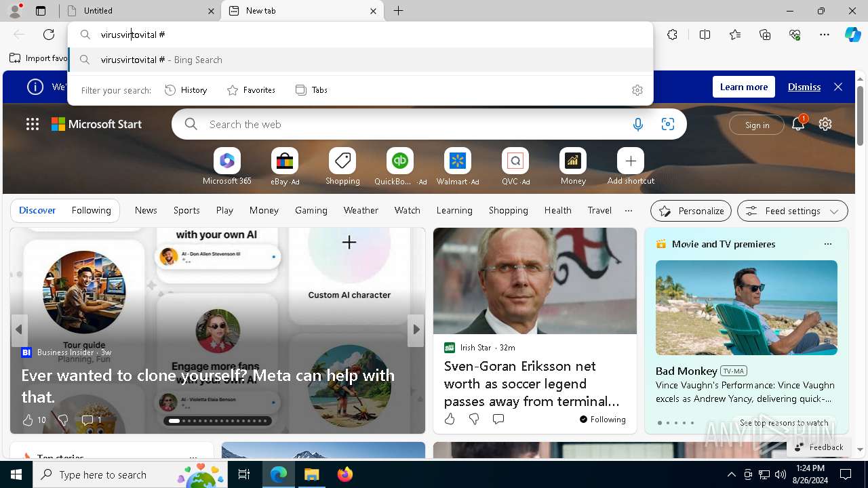Filter search by History
The image size is (868, 488).
186,90
